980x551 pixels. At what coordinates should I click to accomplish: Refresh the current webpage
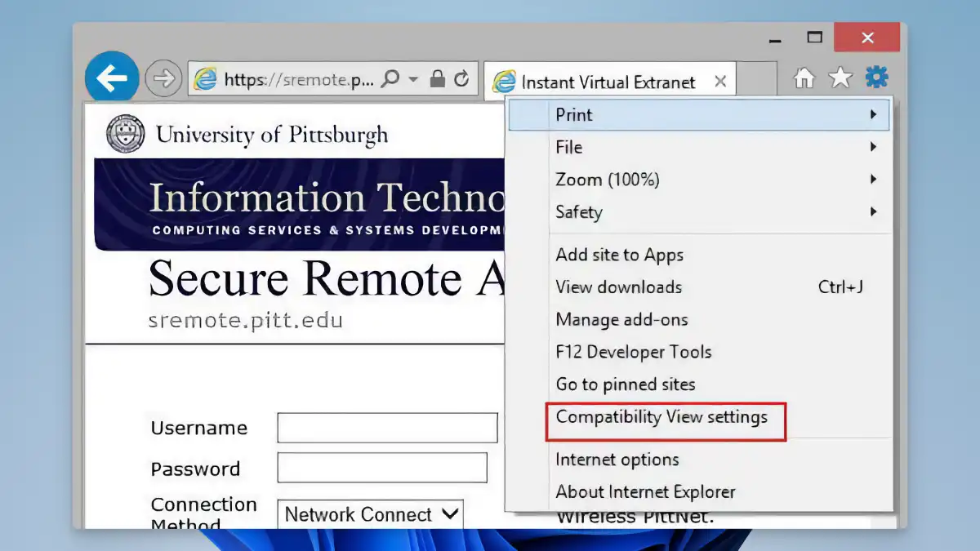tap(460, 78)
